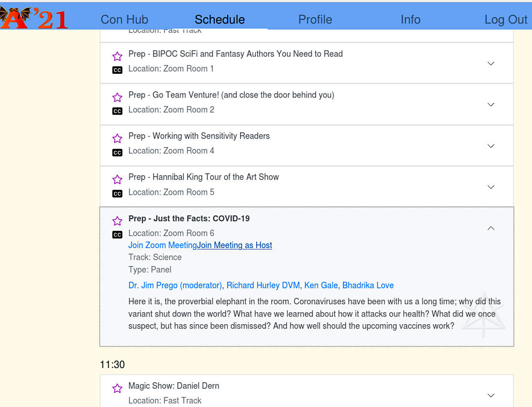Star the Just the Facts: COVID-19 session

click(x=117, y=221)
